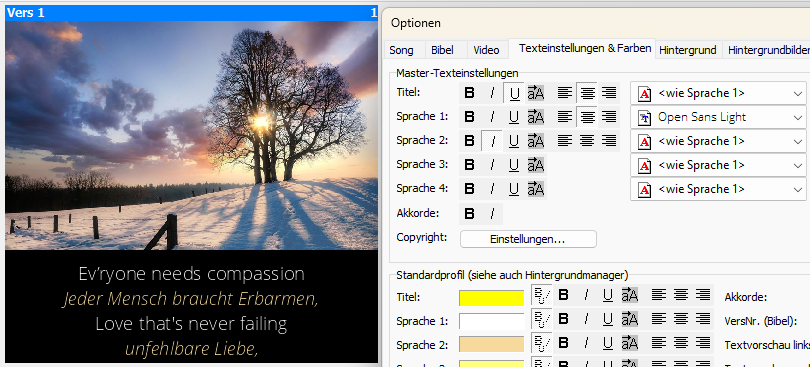Toggle uppercase aA for Titel in Standardprofil
The height and width of the screenshot is (367, 810).
630,296
